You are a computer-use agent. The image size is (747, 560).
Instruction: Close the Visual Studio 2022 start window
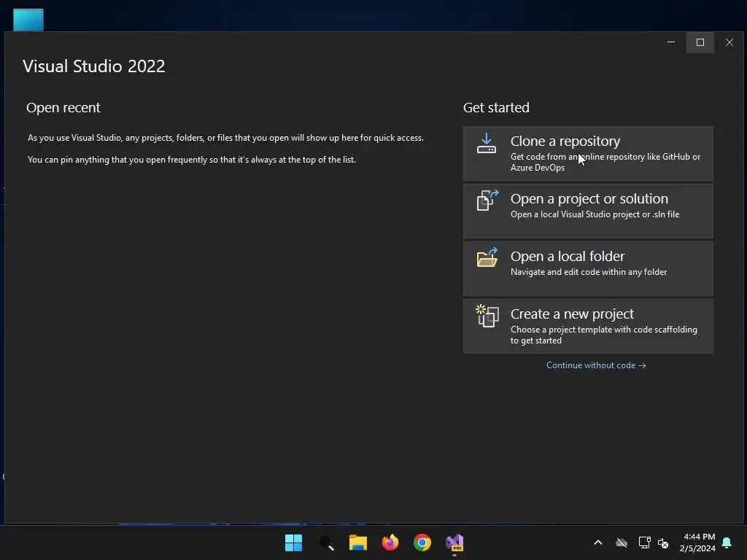coord(729,42)
